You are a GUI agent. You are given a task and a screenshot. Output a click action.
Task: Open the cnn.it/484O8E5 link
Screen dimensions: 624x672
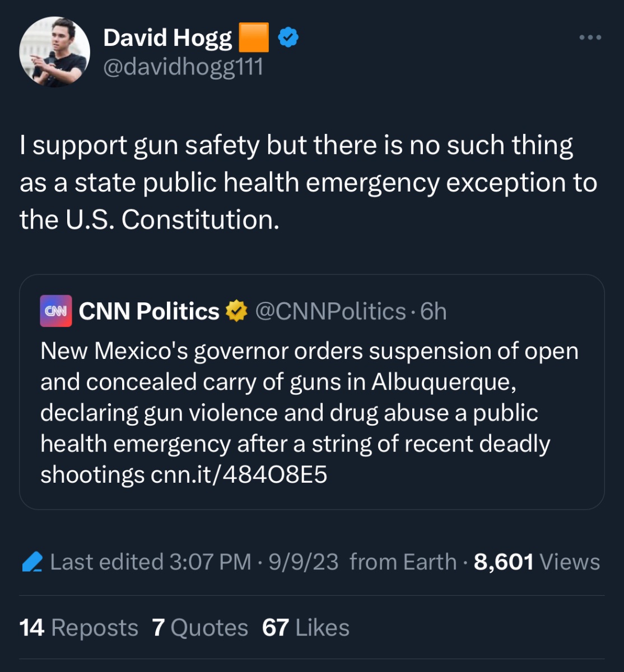pos(239,475)
